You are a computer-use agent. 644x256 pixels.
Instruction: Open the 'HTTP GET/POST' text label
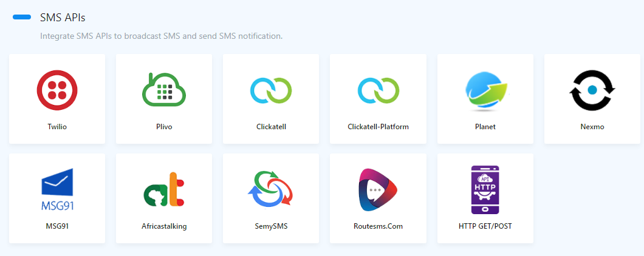[x=485, y=226]
